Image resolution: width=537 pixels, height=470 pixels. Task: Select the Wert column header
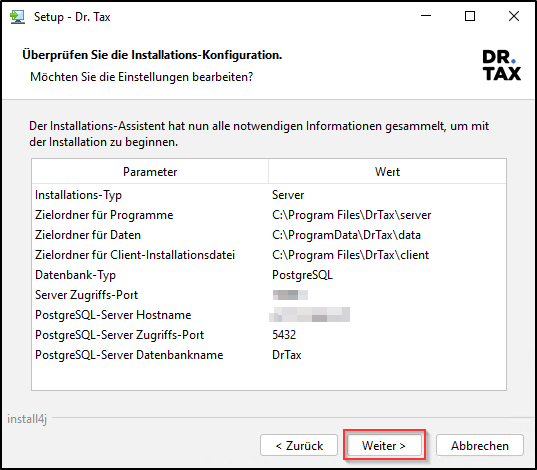click(387, 172)
